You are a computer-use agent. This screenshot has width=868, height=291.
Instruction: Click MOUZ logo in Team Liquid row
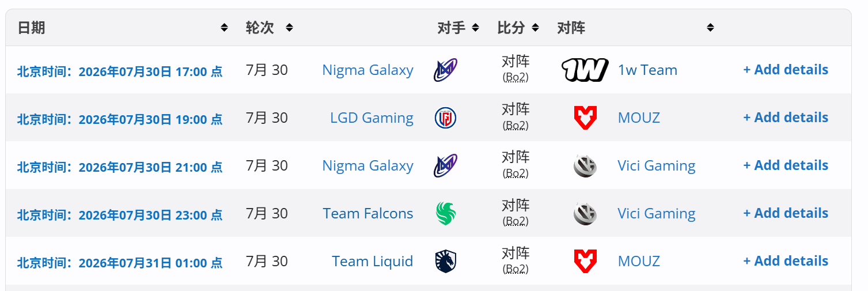585,262
